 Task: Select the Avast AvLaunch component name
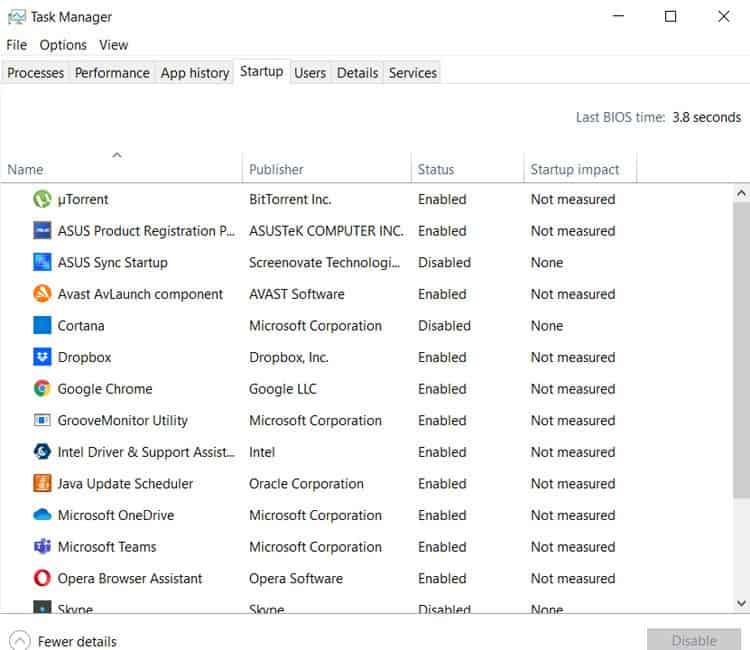click(x=140, y=294)
